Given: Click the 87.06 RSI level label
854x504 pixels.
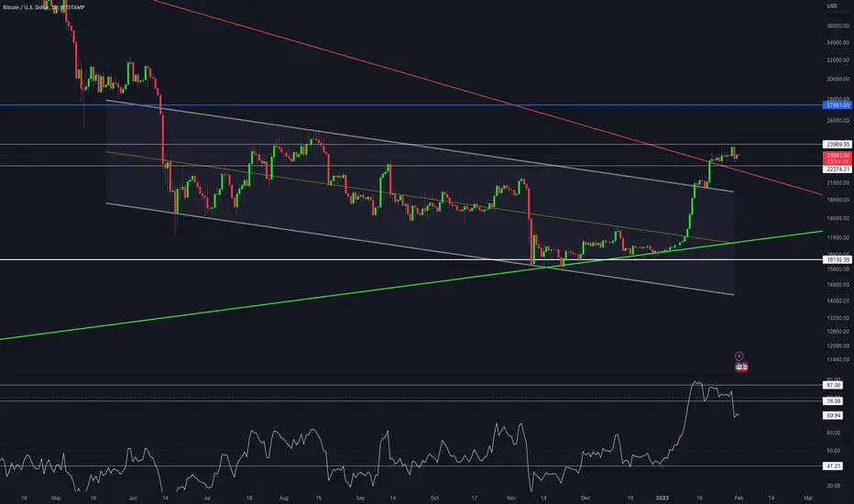Looking at the screenshot, I should point(833,385).
